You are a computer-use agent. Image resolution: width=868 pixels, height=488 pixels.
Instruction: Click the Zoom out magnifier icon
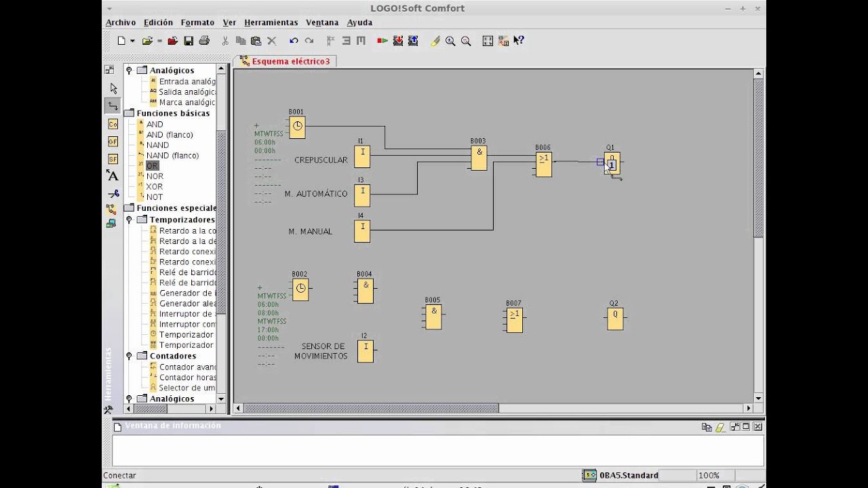tap(466, 41)
